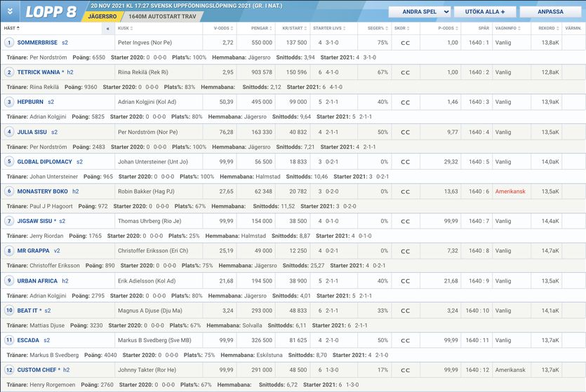Screen dimensions: 586x392
Task: Click the Jägersro track tab
Action: click(x=102, y=16)
